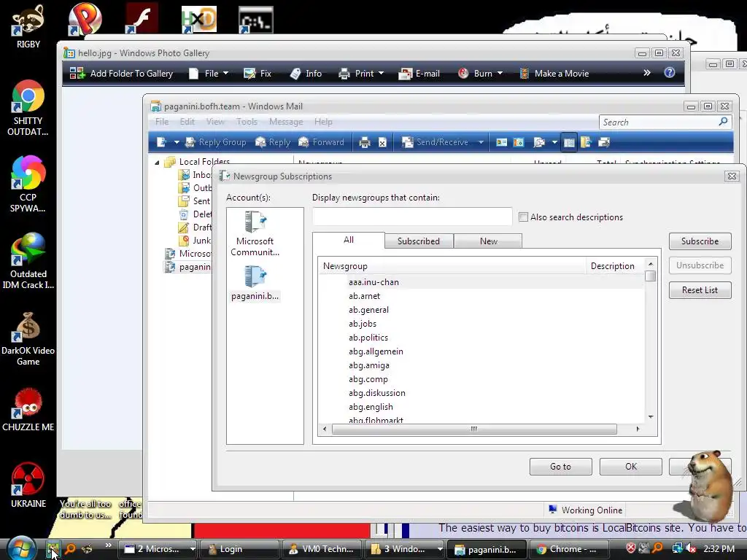The width and height of the screenshot is (747, 560).
Task: Collapse the Local Folders tree node
Action: 158,163
